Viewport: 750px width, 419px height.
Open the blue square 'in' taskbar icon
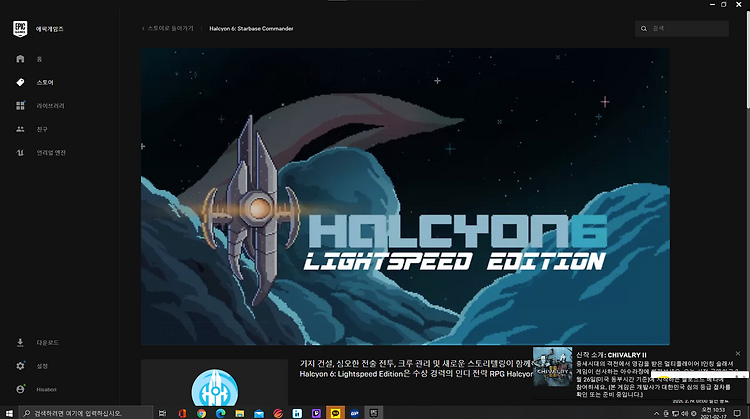(x=297, y=413)
